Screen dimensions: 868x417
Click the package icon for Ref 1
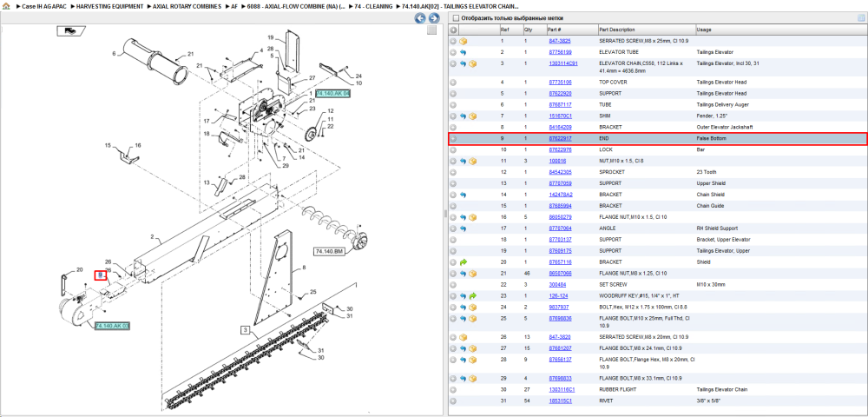click(x=464, y=41)
